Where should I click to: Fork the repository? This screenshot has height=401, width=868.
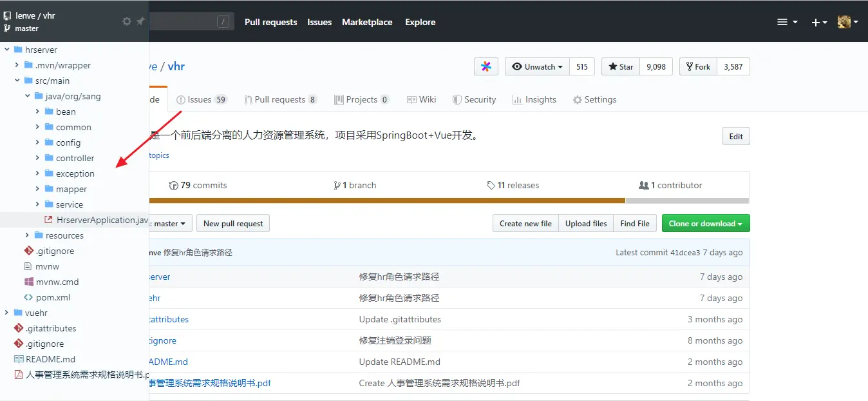[x=698, y=66]
